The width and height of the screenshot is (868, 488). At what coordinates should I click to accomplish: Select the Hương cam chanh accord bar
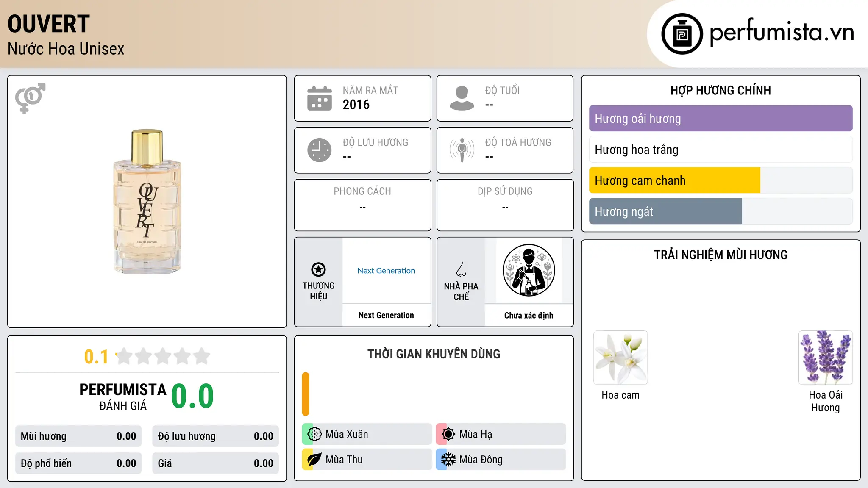721,180
